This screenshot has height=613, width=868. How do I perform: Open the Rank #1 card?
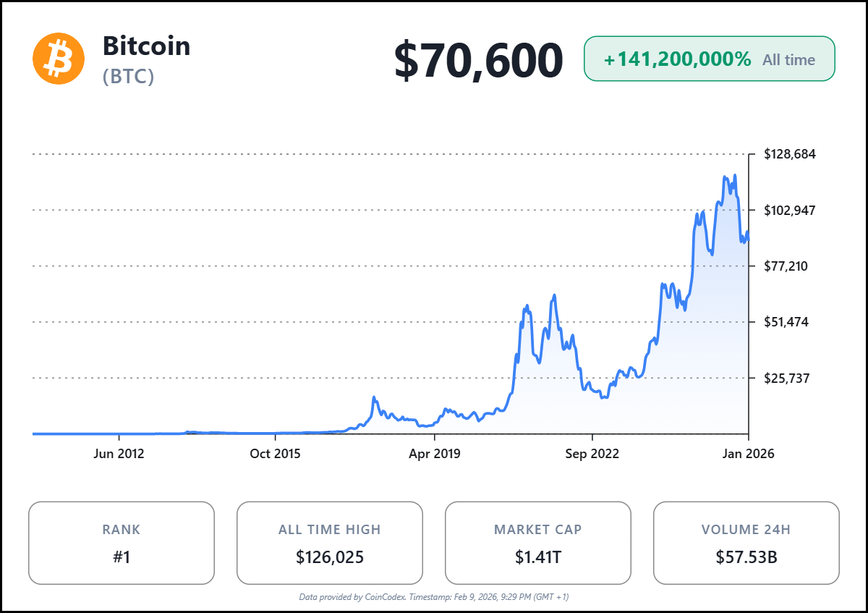(122, 543)
